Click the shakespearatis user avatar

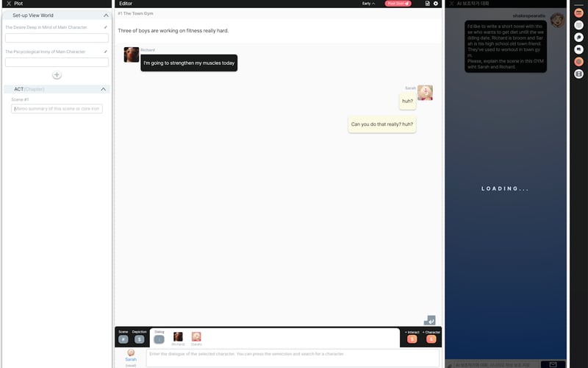[557, 20]
